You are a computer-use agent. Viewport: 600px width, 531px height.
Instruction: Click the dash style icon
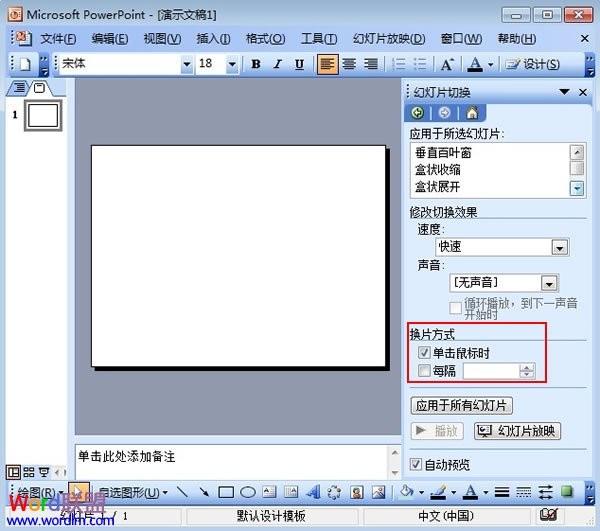point(523,492)
